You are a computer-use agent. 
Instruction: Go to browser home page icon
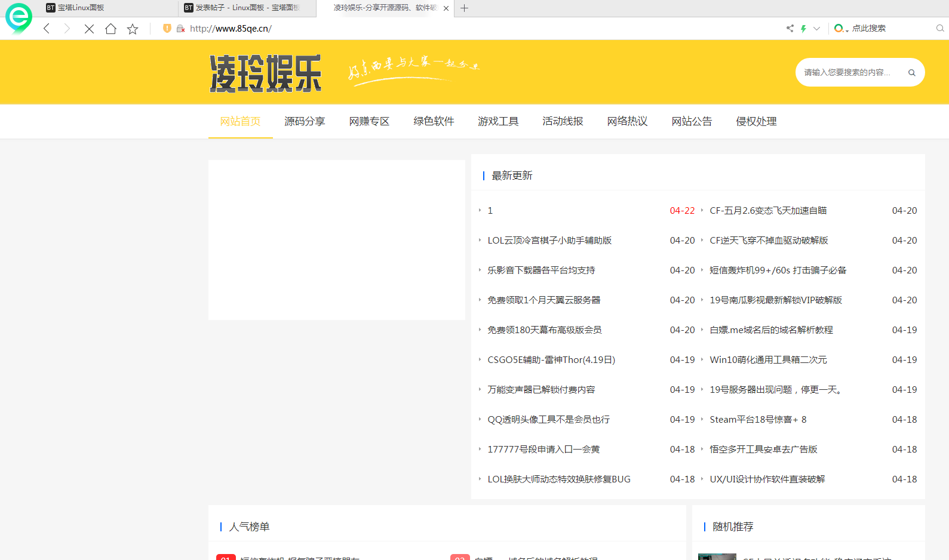point(110,29)
